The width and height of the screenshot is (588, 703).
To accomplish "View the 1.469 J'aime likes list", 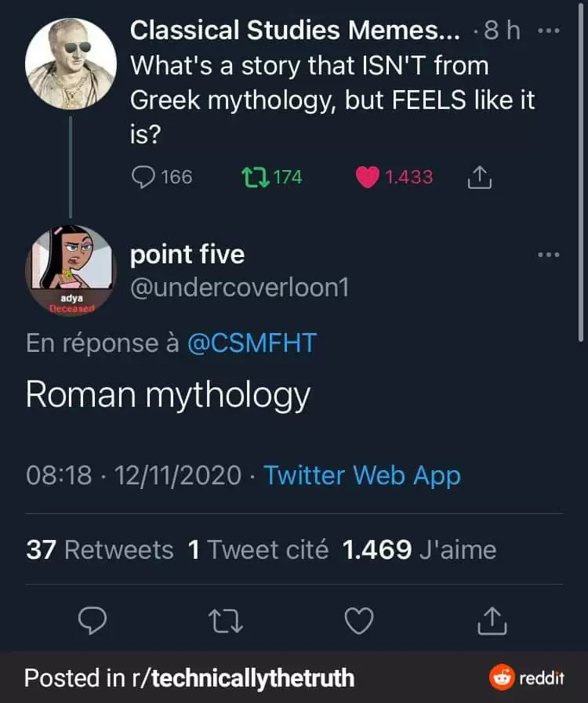I will [419, 549].
